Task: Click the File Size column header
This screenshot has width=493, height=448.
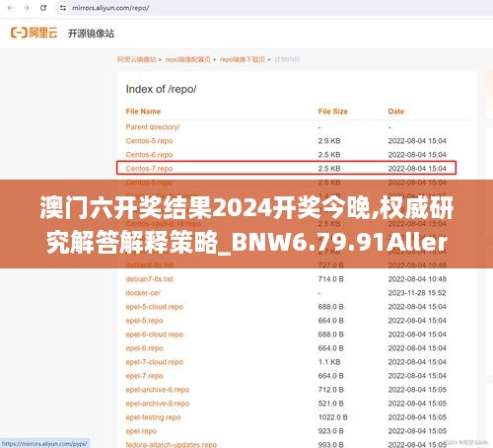Action: [x=332, y=112]
